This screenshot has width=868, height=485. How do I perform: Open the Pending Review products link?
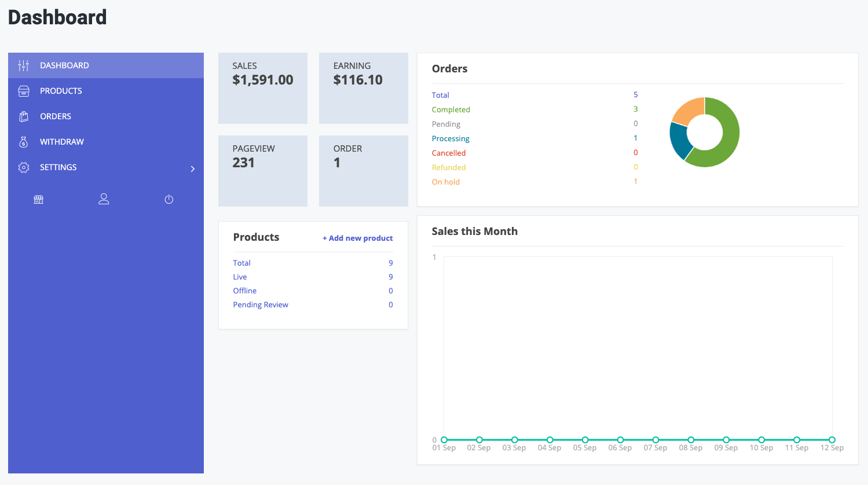pos(261,304)
